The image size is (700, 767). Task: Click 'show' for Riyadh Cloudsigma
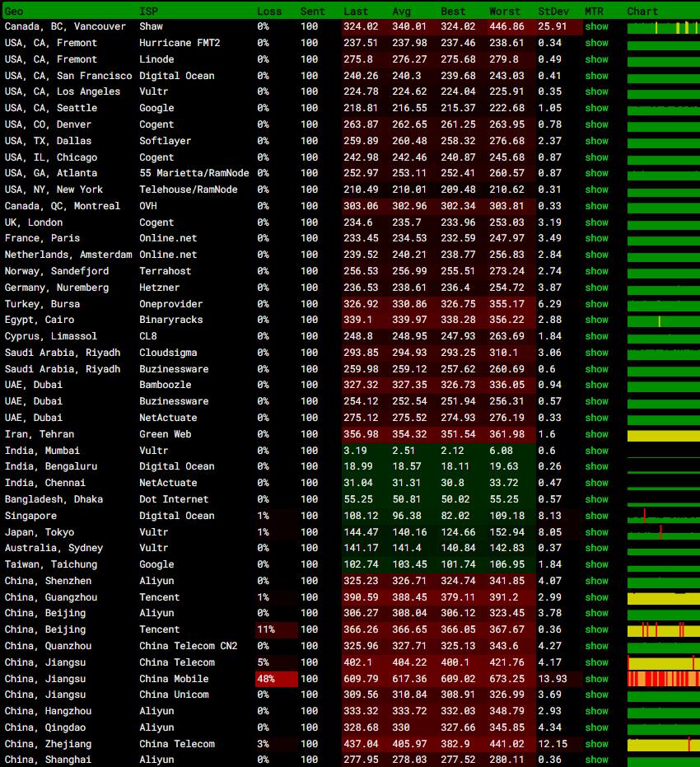click(596, 353)
